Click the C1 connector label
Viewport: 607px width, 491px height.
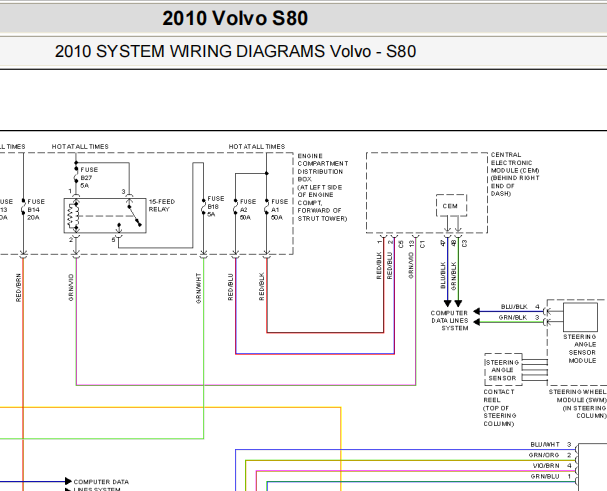coord(422,244)
